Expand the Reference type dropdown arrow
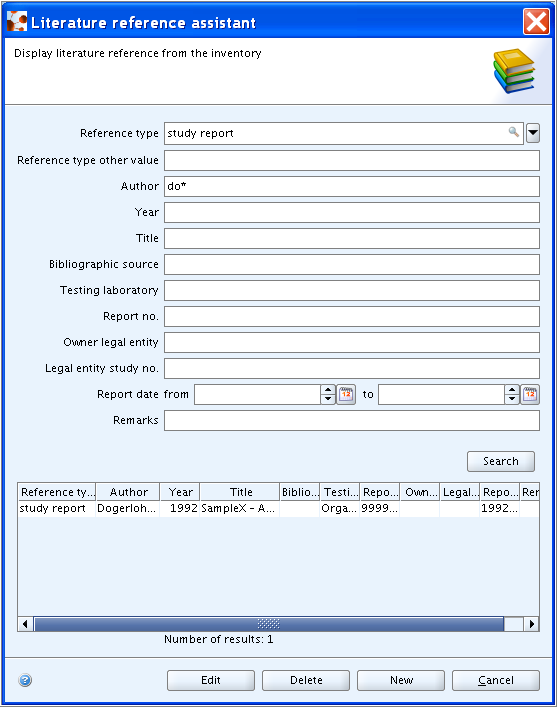The height and width of the screenshot is (707, 557). pos(533,133)
